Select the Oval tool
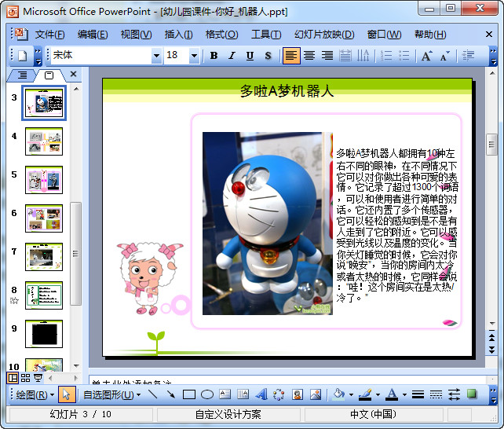Viewport: 504px width, 429px height. [x=207, y=394]
